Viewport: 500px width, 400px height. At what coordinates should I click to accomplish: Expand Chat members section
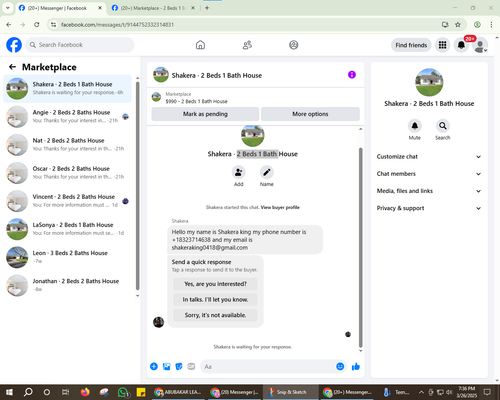[x=429, y=174]
